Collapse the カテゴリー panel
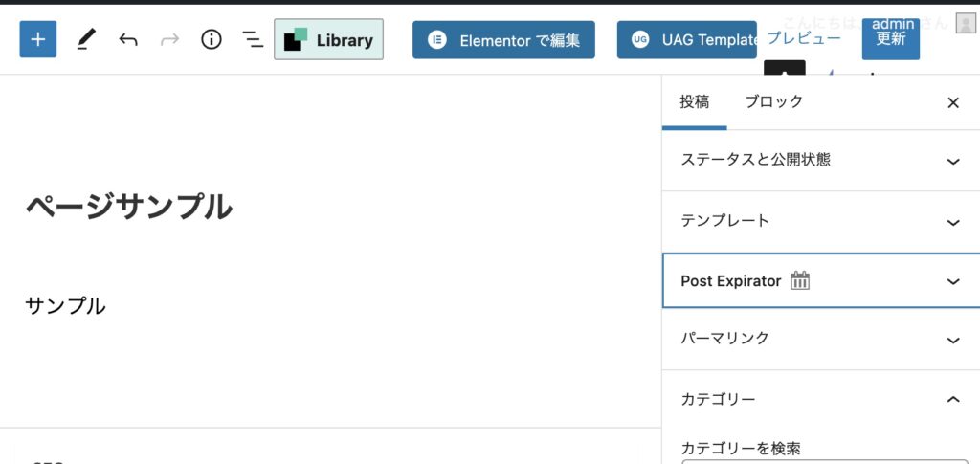The width and height of the screenshot is (980, 464). [952, 399]
